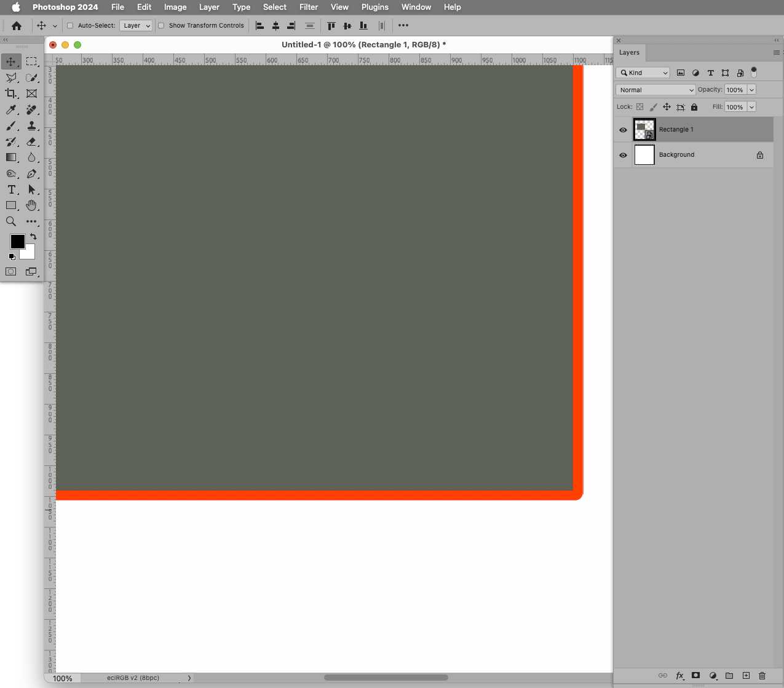Select the Crop tool
This screenshot has height=688, width=784.
[11, 93]
